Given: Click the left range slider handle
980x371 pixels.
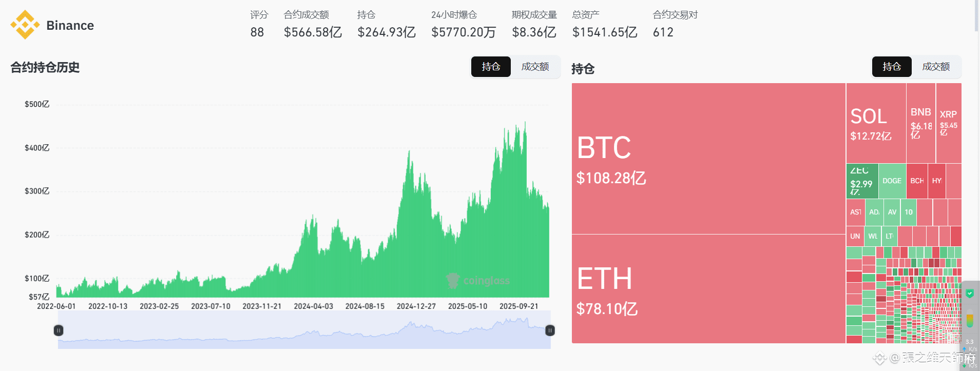Looking at the screenshot, I should (x=59, y=330).
